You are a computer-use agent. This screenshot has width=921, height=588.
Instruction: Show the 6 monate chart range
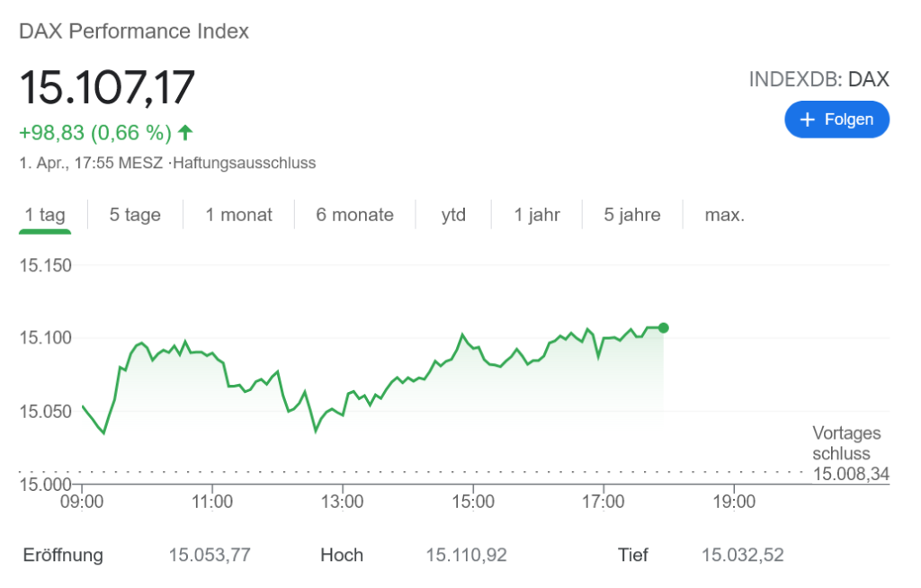[354, 215]
